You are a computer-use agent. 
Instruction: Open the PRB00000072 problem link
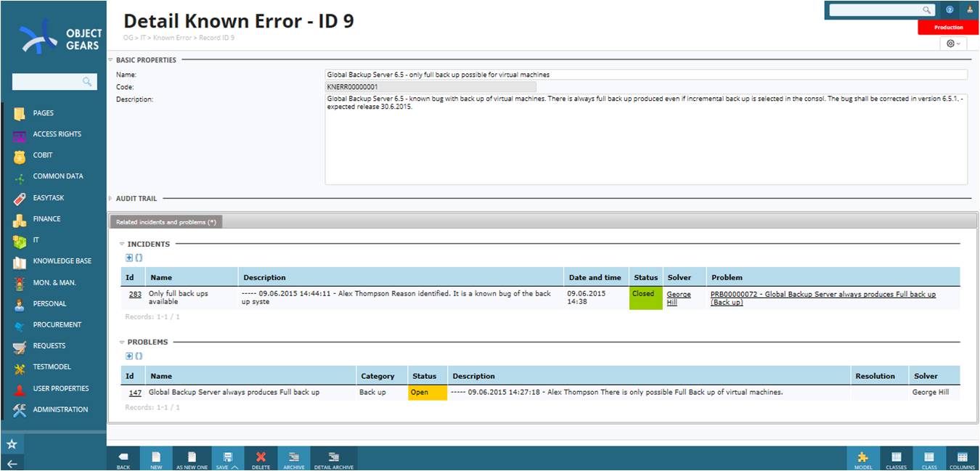(x=823, y=298)
